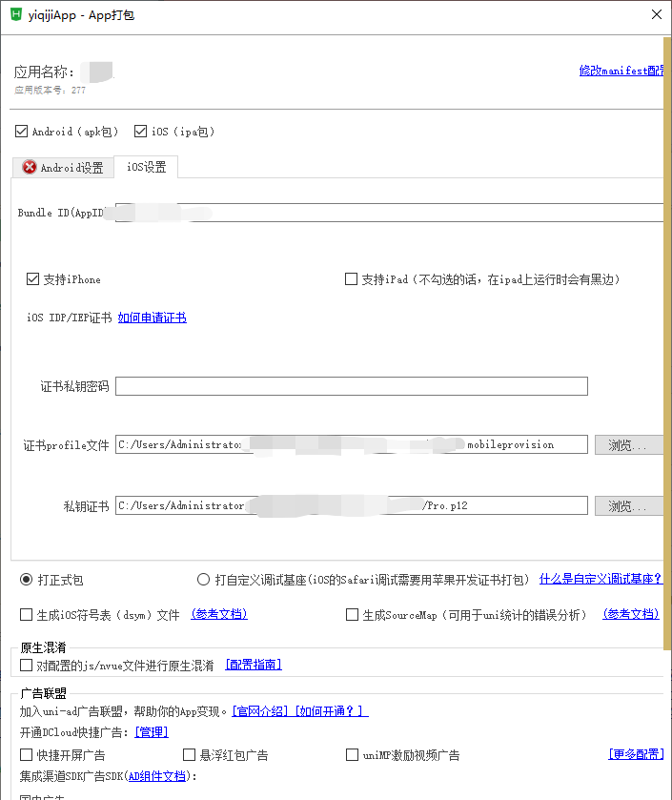
Task: Close the App packaging dialog
Action: [656, 15]
